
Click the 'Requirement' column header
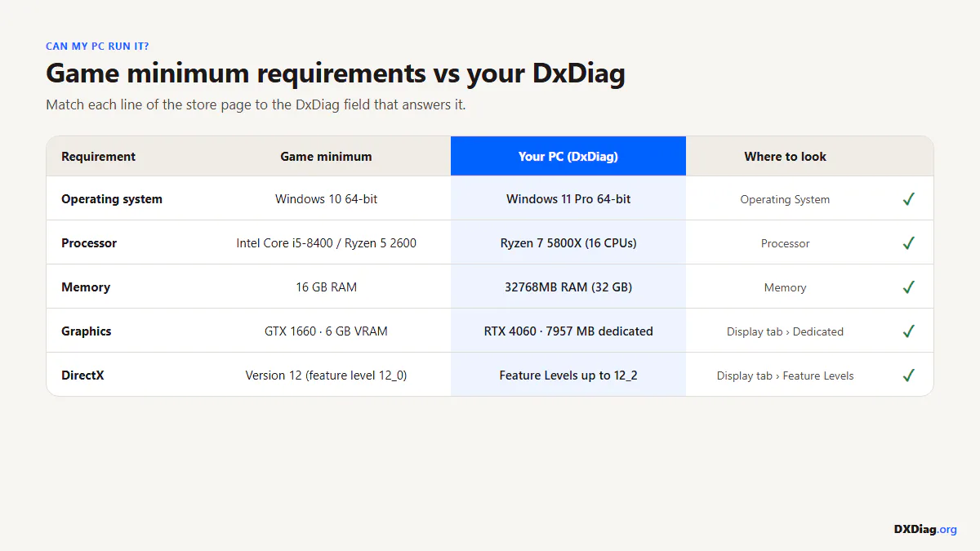pos(99,156)
